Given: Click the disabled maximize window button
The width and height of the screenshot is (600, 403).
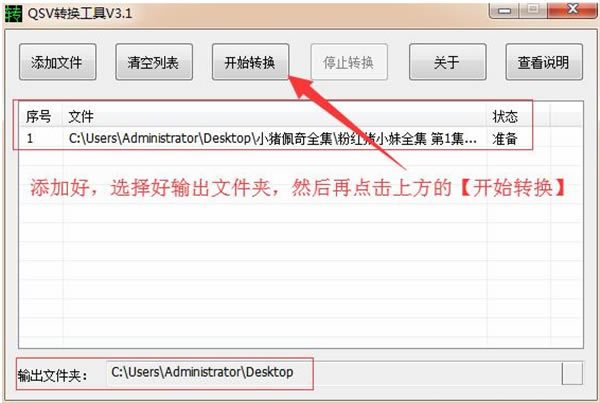Looking at the screenshot, I should [x=533, y=10].
